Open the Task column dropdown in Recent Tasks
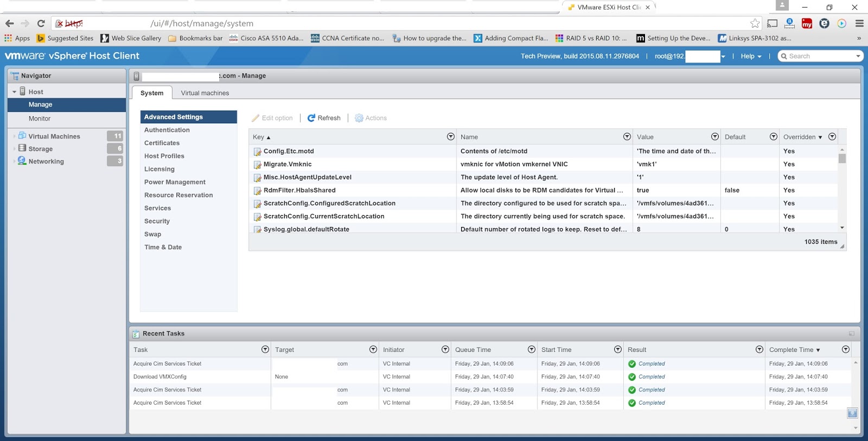 [x=265, y=349]
